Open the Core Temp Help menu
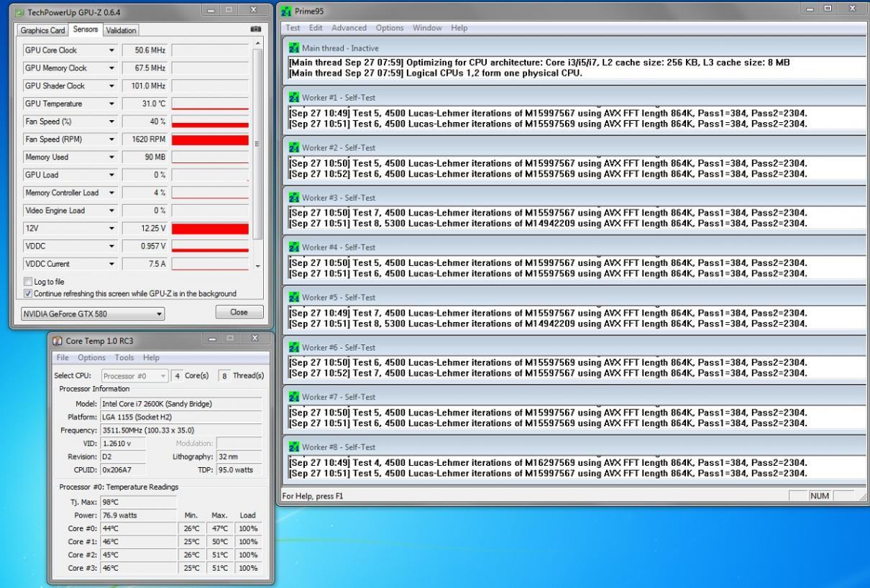This screenshot has height=588, width=870. click(151, 357)
